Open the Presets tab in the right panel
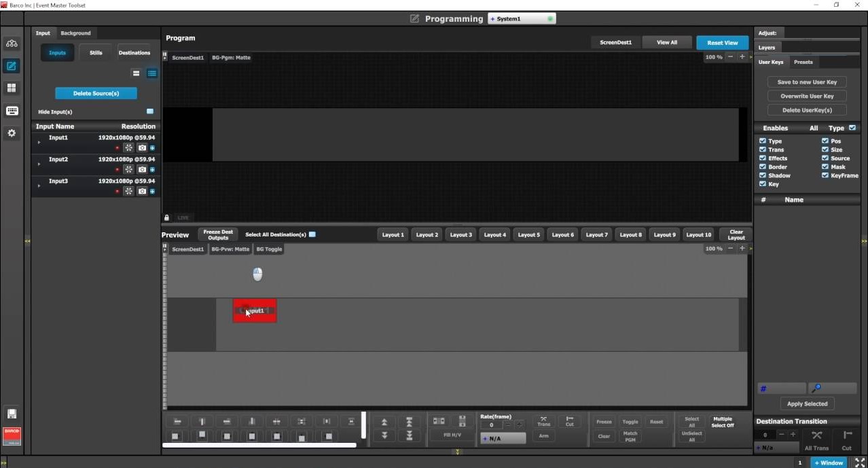868x468 pixels. [803, 62]
